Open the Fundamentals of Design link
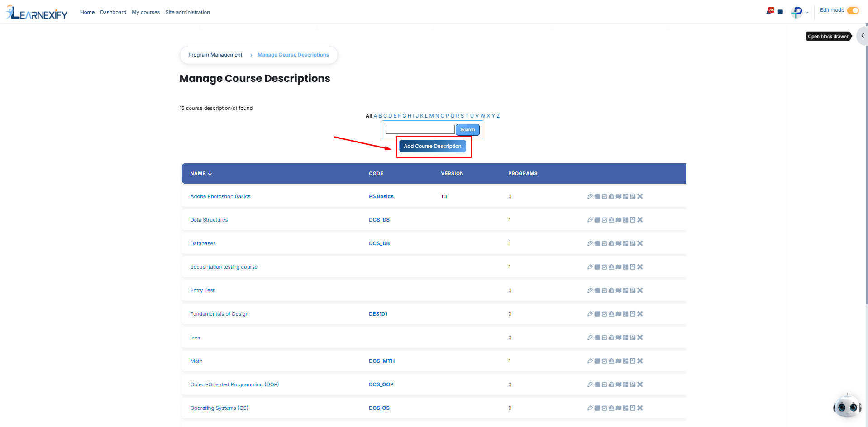Screen dimensions: 868x427 coord(219,314)
